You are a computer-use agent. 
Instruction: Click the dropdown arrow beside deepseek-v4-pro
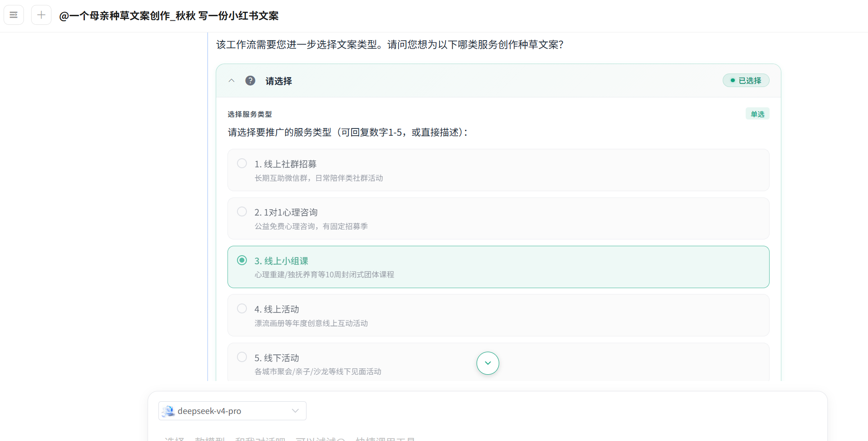[x=295, y=411]
